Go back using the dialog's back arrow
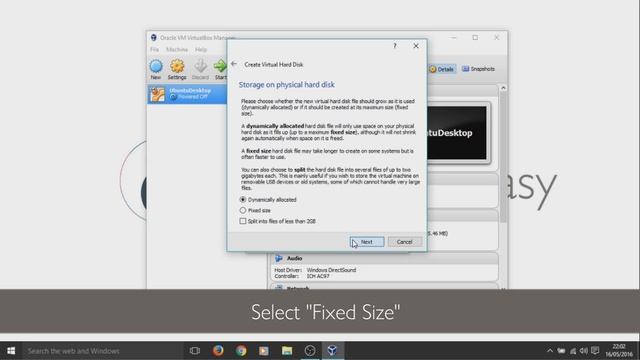The image size is (640, 360). coord(234,64)
